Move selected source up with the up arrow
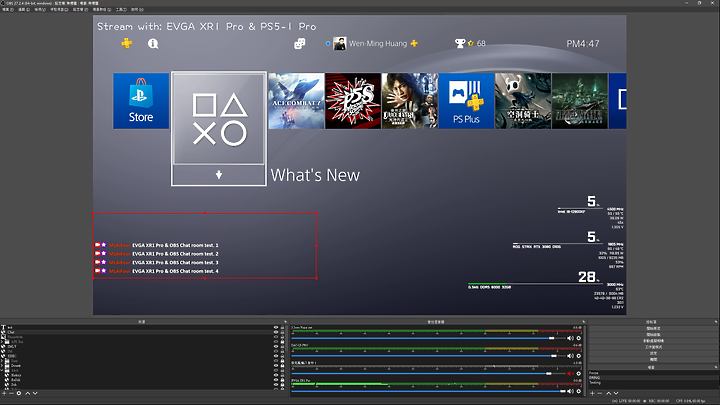720x405 pixels. coord(28,393)
